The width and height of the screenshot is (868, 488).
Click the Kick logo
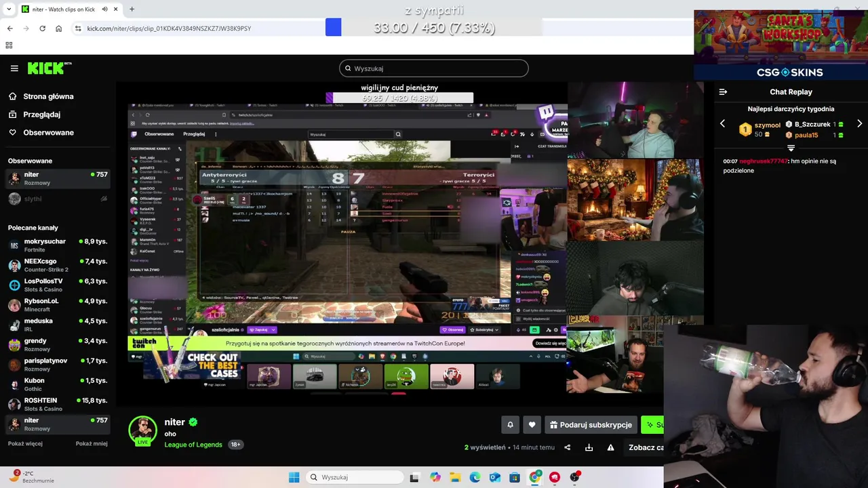(50, 68)
